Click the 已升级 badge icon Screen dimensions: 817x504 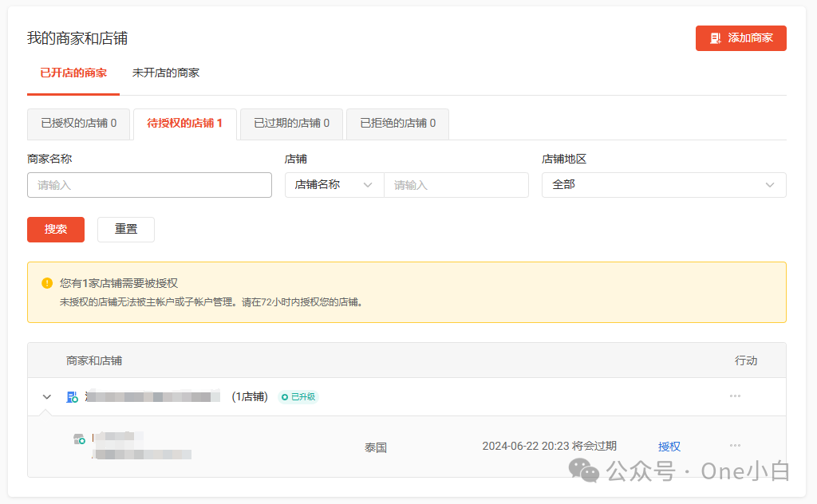286,396
